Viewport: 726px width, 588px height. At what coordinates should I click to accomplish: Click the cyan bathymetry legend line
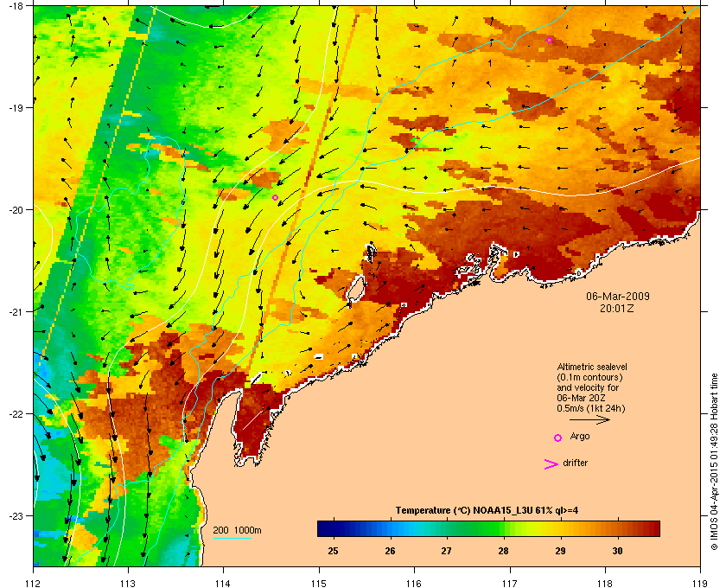tap(232, 538)
